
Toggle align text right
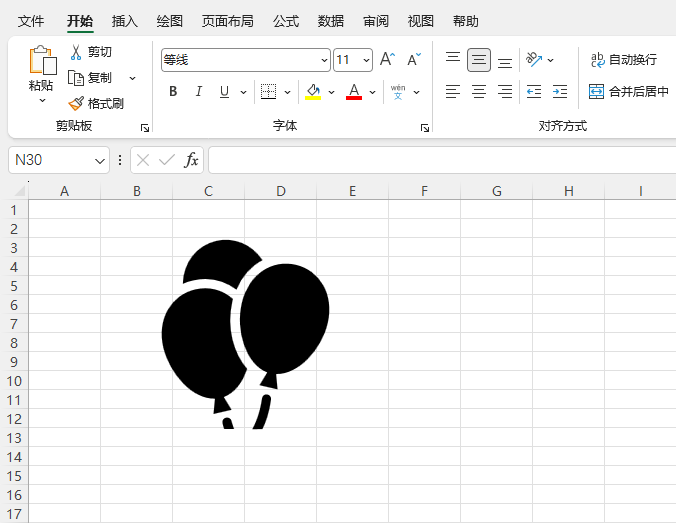(x=505, y=91)
